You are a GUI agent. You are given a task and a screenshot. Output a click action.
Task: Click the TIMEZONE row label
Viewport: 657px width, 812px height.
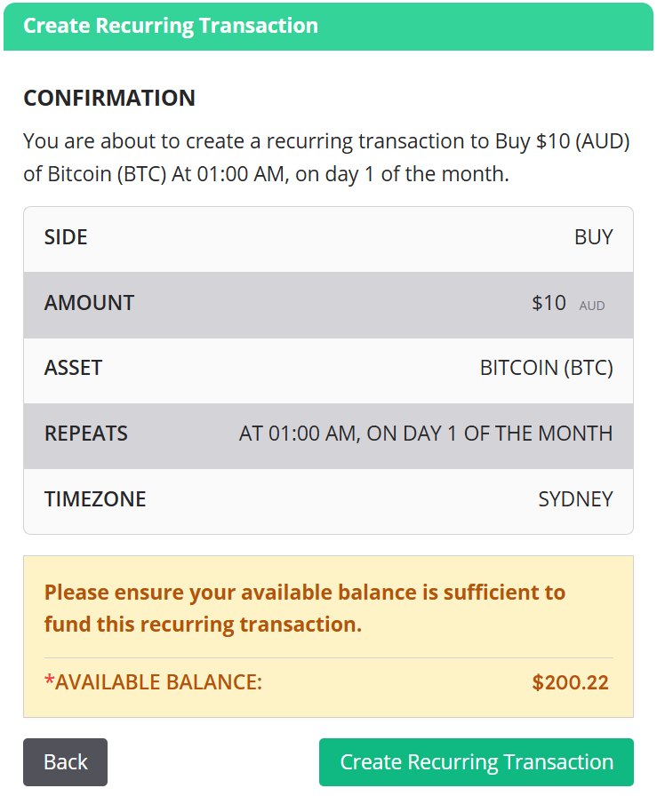pos(95,499)
